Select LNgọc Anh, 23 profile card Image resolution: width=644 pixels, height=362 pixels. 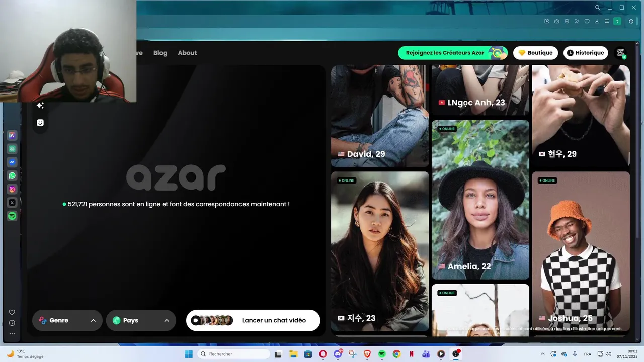(480, 90)
